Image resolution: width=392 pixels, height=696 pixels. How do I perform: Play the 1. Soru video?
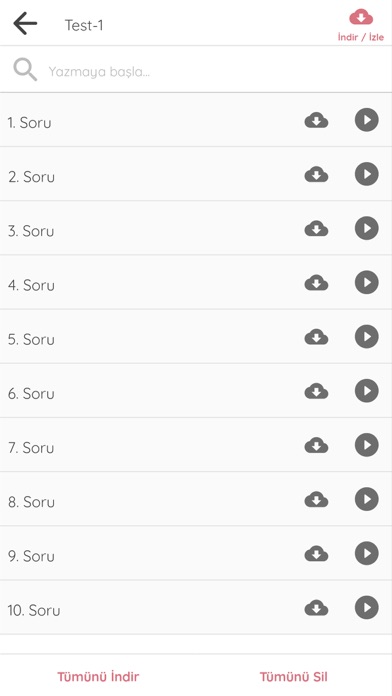[x=367, y=120]
